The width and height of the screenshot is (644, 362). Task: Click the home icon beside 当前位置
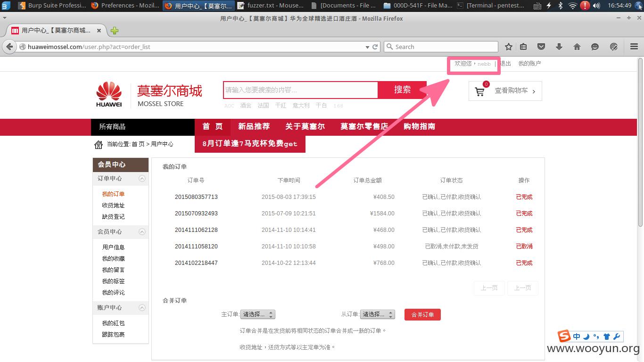99,144
